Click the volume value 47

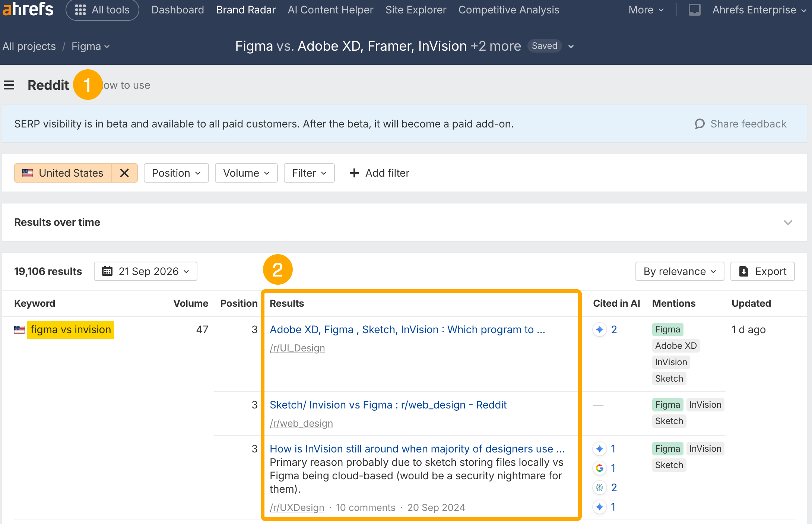[202, 329]
